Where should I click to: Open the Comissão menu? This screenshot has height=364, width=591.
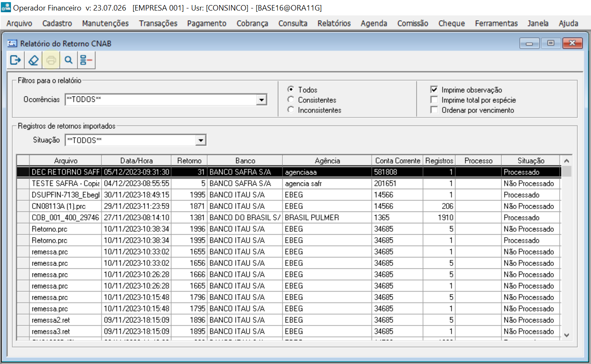pyautogui.click(x=413, y=23)
